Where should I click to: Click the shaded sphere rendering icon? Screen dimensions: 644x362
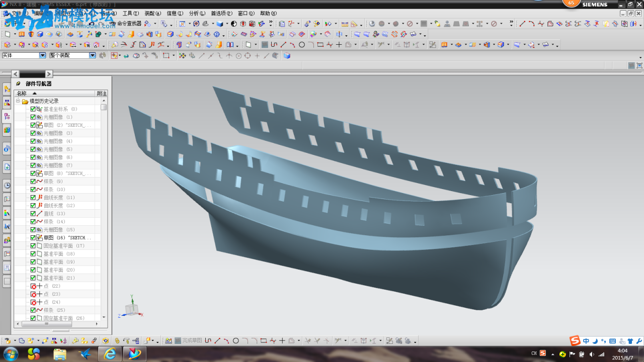(372, 24)
